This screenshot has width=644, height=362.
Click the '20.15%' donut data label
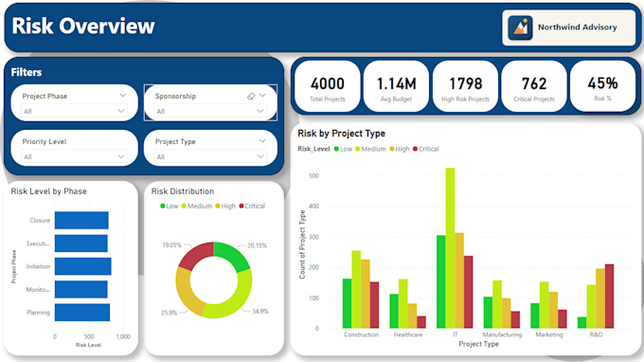pyautogui.click(x=257, y=245)
